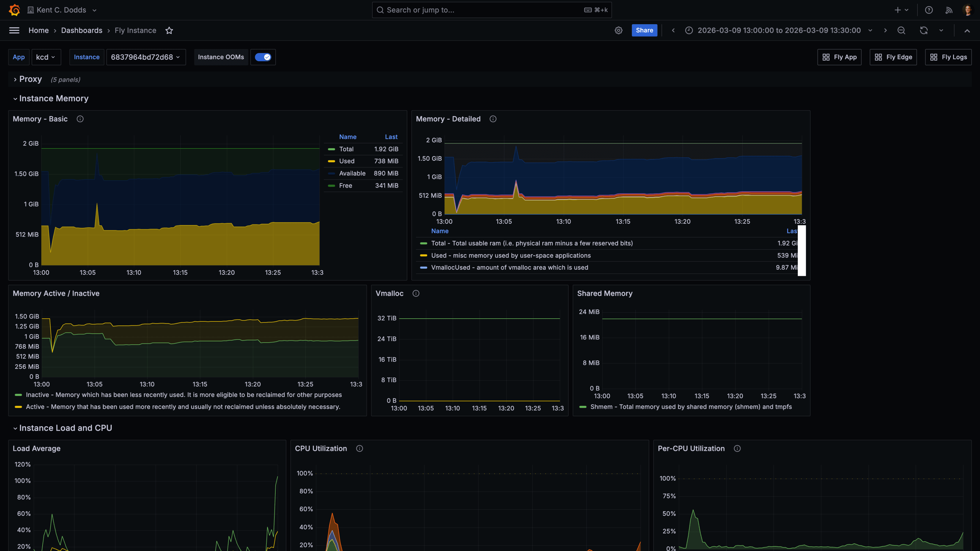
Task: Show info for CPU Utilization panel
Action: click(359, 448)
